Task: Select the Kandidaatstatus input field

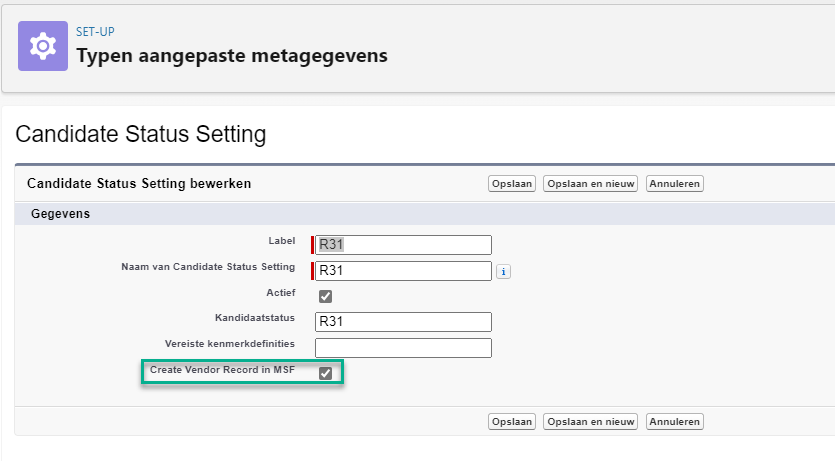Action: pos(403,322)
